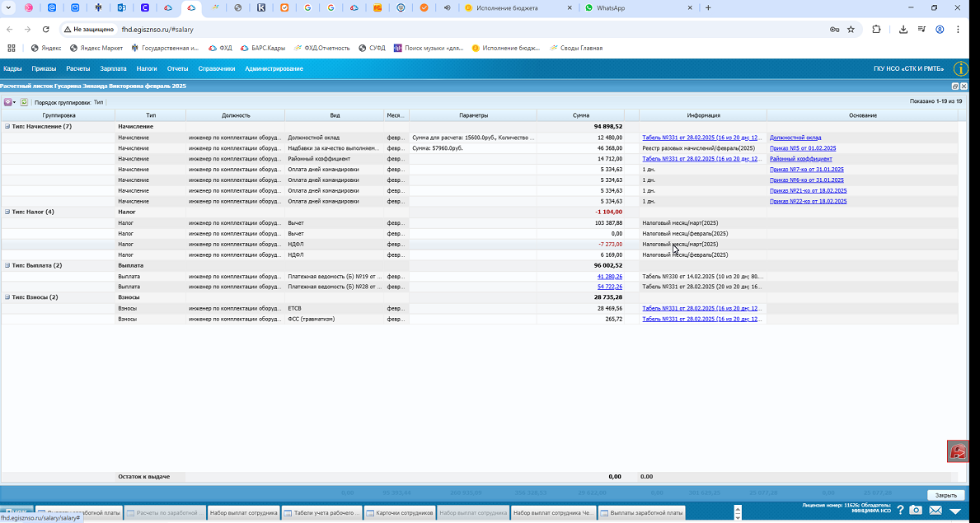This screenshot has height=523, width=980.
Task: Collapse the 'Тип: Налог (4)' group
Action: [x=7, y=212]
